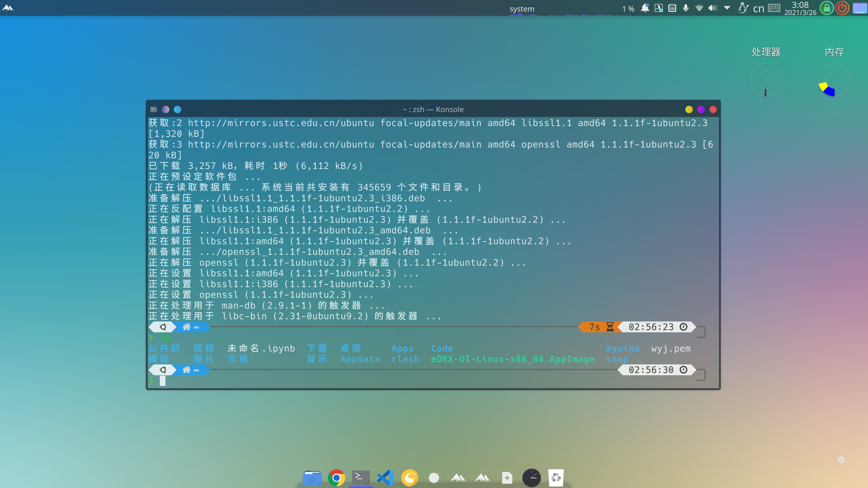The image size is (868, 488).
Task: Click the 02:56:30 timestamp in prompt
Action: 651,370
